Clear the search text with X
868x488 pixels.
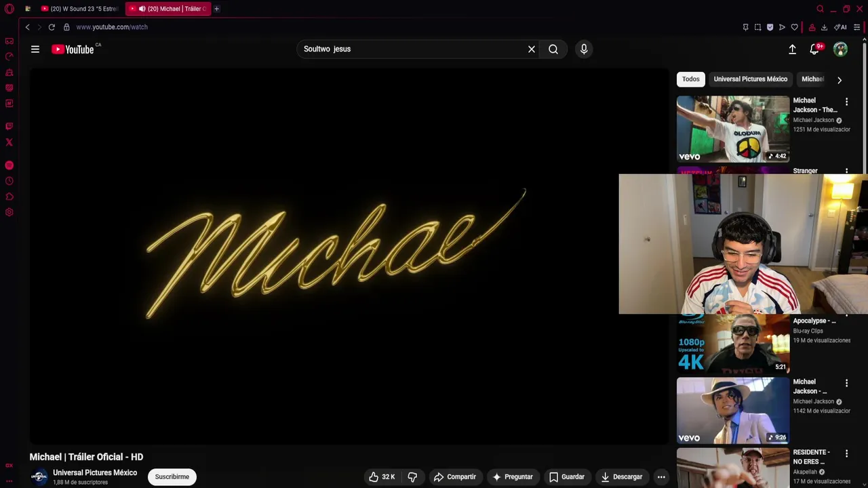click(x=532, y=49)
